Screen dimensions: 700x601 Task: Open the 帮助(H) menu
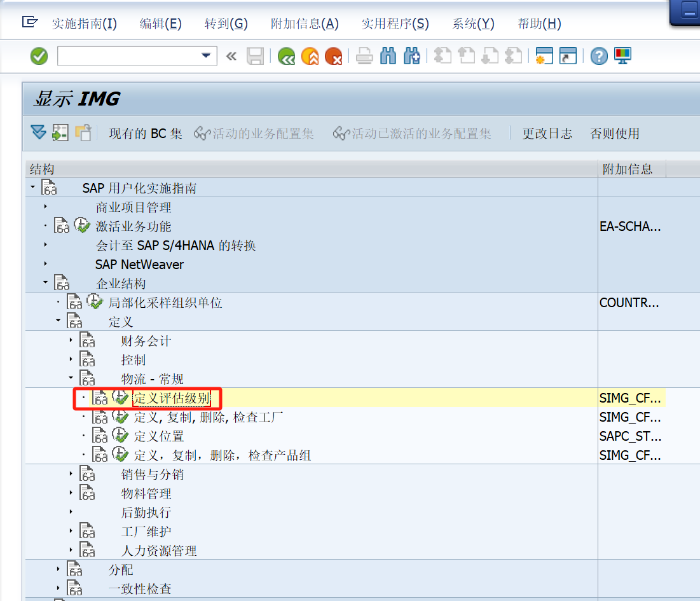pos(539,24)
